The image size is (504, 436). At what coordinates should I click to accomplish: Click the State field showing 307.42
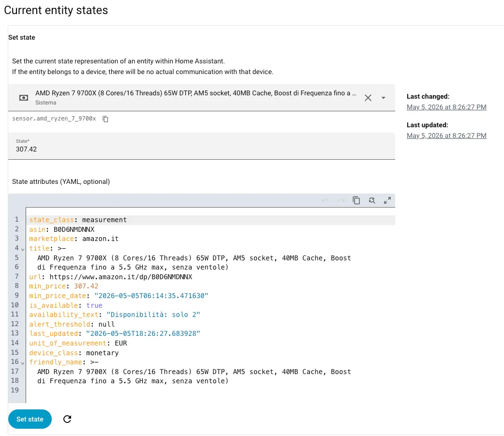coord(202,146)
